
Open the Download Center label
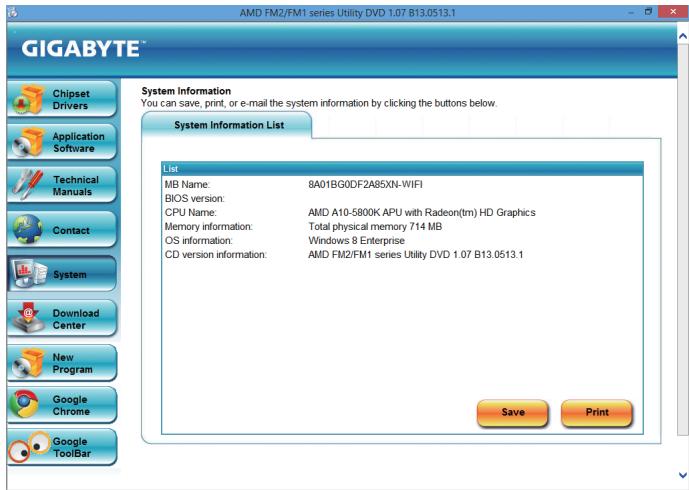coord(76,319)
